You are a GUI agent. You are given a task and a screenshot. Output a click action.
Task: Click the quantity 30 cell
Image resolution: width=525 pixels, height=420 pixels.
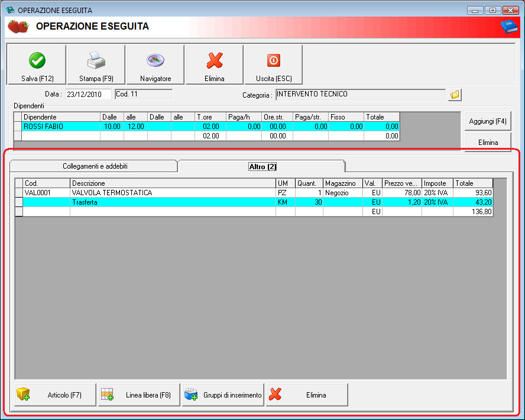coord(309,202)
